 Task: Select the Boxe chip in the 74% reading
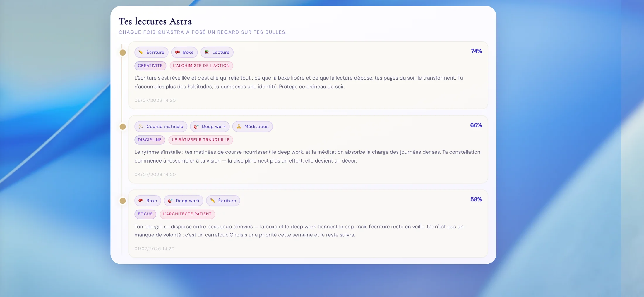coord(184,52)
